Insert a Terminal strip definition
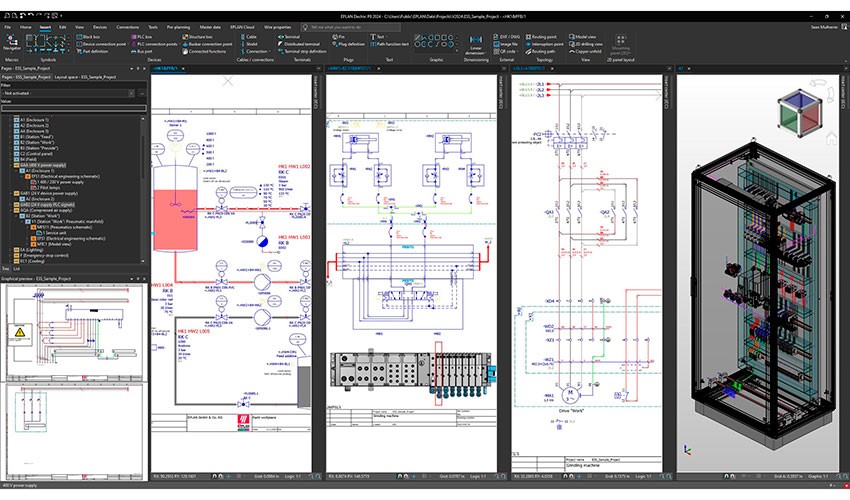The width and height of the screenshot is (850, 500). pyautogui.click(x=302, y=52)
